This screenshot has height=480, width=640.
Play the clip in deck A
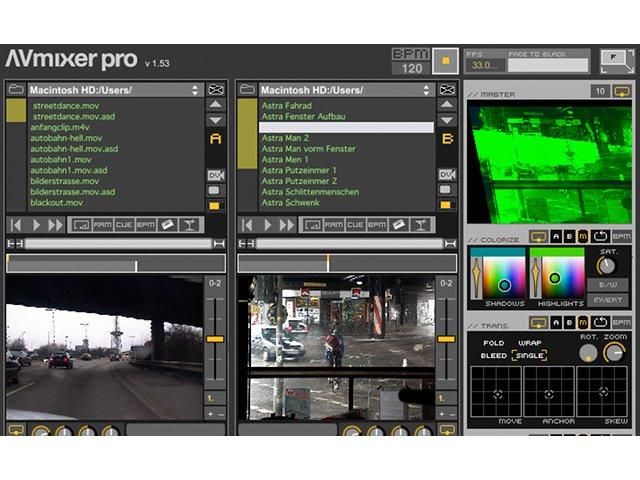point(36,225)
